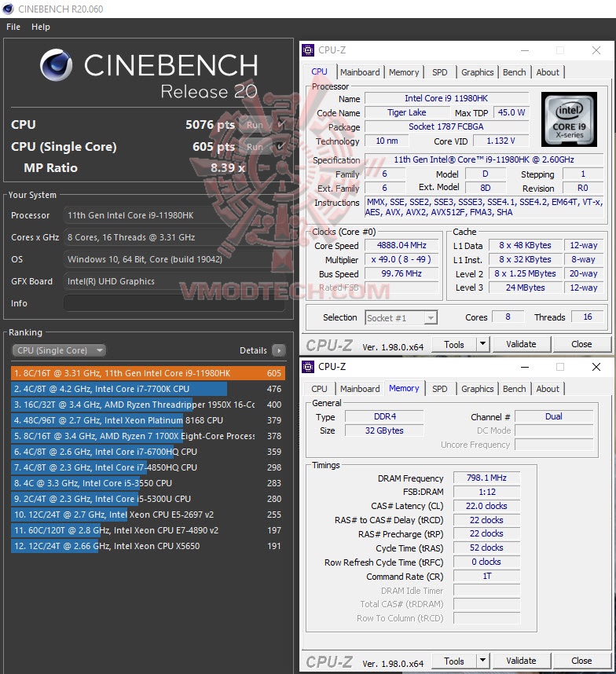The image size is (616, 674).
Task: Switch to CPU tab in lower CPU-Z window
Action: (x=319, y=389)
